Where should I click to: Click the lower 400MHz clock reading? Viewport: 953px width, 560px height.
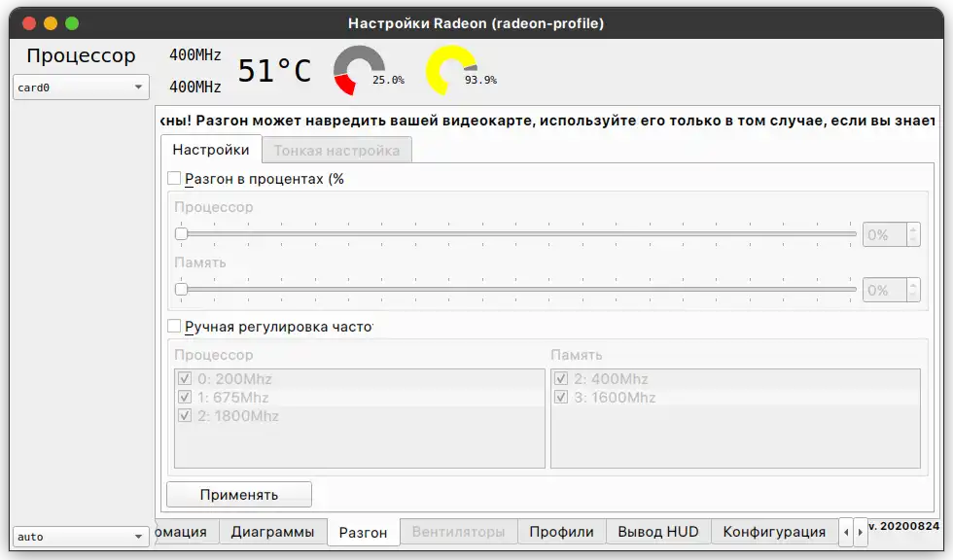click(x=195, y=87)
